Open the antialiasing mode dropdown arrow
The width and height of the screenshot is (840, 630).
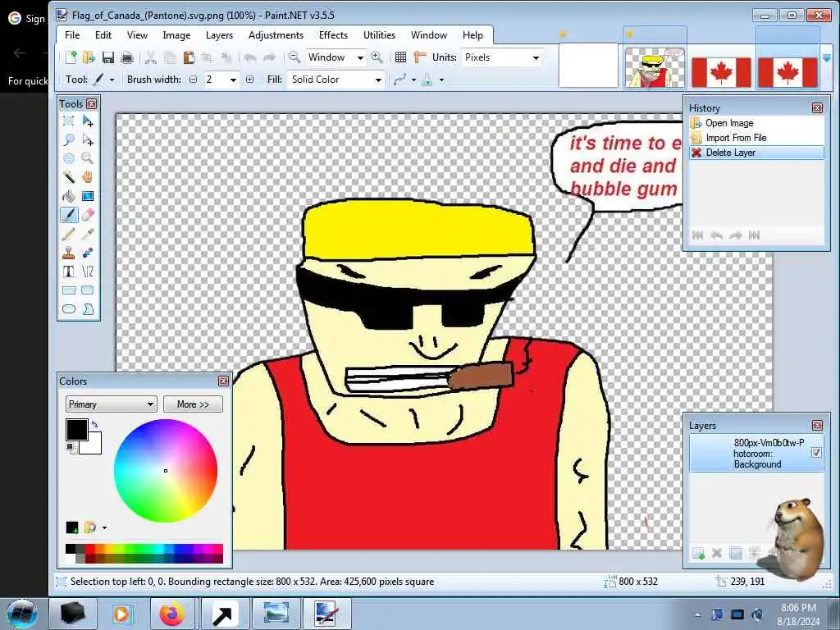[x=413, y=80]
